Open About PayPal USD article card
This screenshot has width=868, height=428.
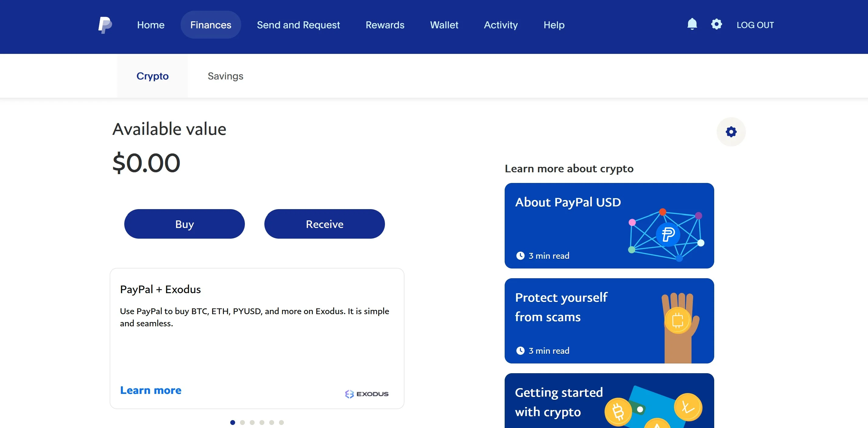point(609,226)
